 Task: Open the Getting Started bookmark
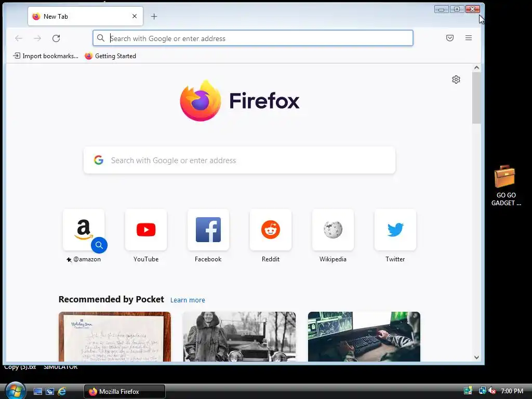point(110,56)
